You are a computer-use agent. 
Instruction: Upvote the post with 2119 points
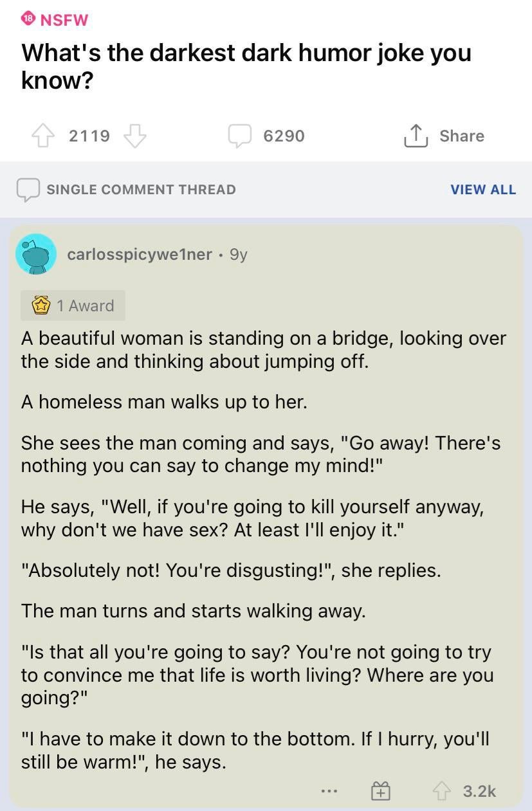click(44, 136)
